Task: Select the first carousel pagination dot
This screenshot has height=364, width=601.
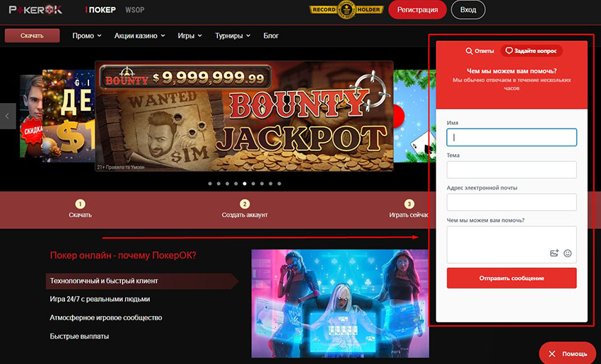Action: pos(210,184)
